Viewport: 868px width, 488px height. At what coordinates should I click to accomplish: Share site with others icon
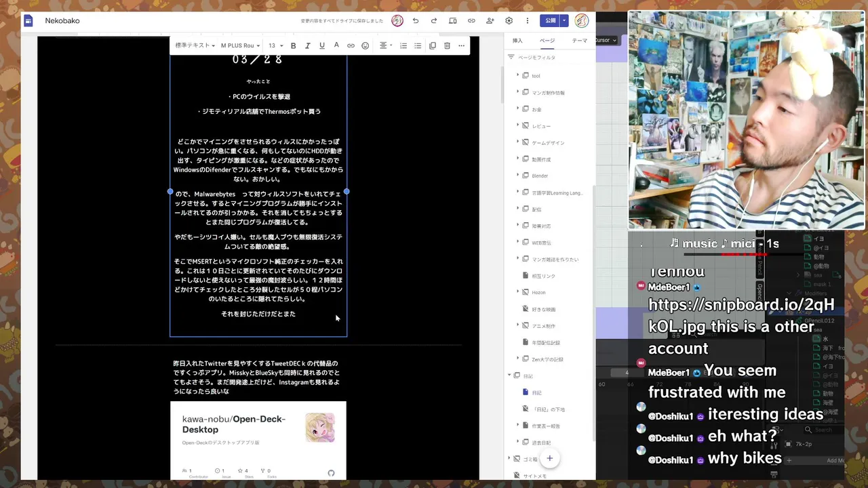(x=490, y=21)
